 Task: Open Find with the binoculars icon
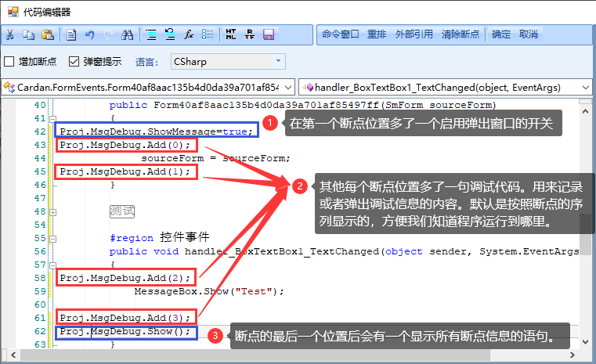pos(128,34)
